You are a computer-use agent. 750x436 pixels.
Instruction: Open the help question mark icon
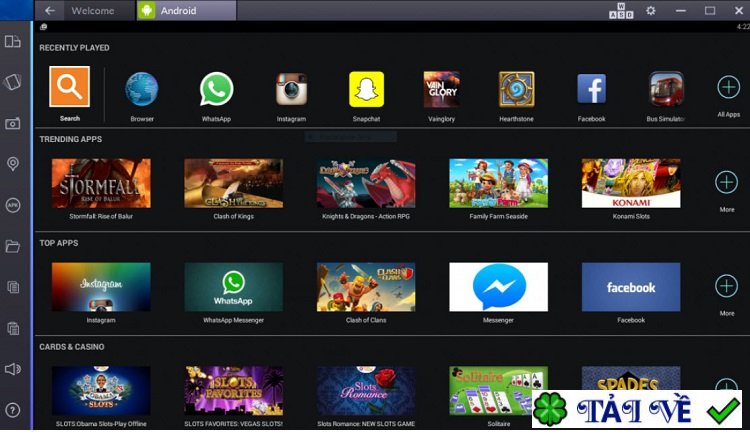(x=13, y=410)
